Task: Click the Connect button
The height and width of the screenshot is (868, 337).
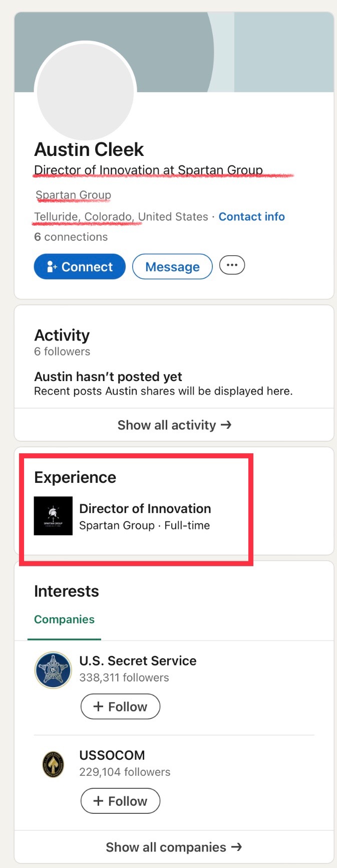Action: [80, 266]
